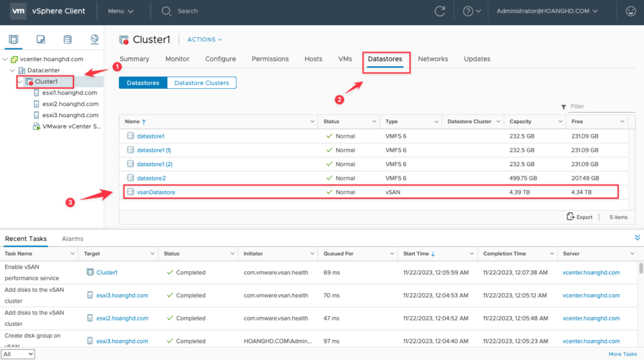Open esxi2.hoanghd.com task target link

pyautogui.click(x=123, y=318)
